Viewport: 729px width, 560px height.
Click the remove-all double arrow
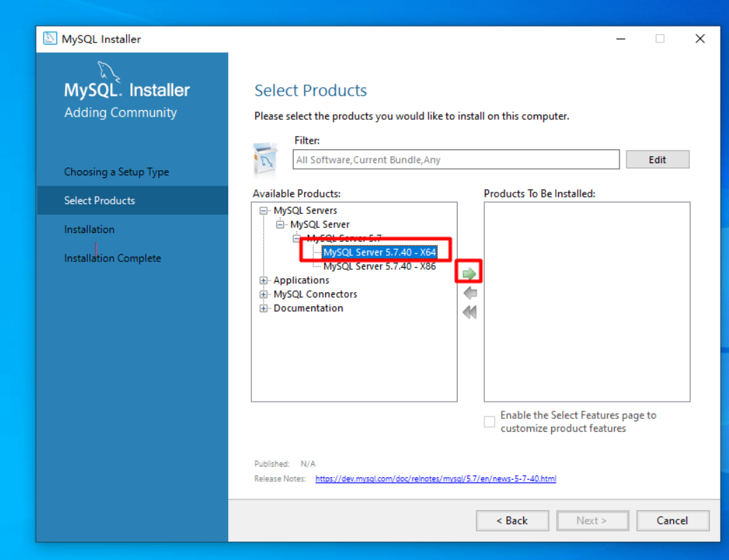[x=470, y=312]
